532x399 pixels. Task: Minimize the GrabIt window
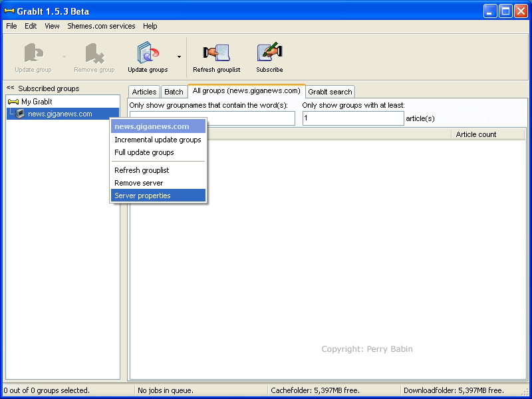click(489, 11)
